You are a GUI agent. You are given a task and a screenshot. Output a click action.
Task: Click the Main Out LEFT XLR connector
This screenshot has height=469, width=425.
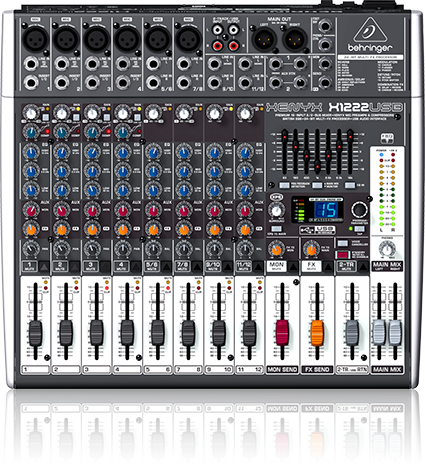(x=264, y=39)
